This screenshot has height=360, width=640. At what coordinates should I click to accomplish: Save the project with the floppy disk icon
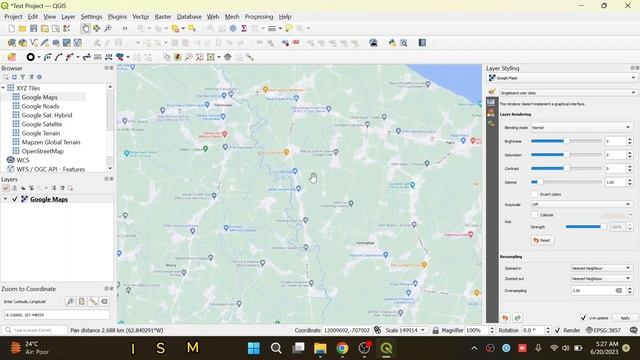[33, 28]
